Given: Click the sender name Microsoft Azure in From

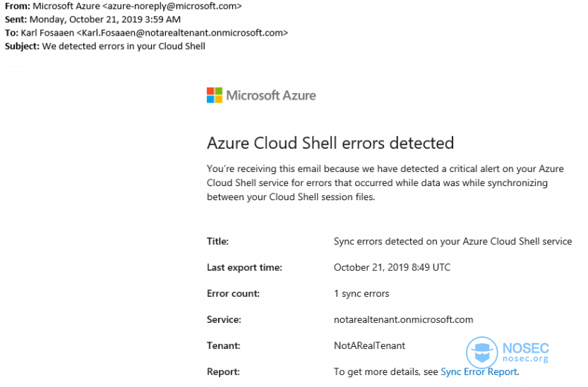Looking at the screenshot, I should click(66, 6).
